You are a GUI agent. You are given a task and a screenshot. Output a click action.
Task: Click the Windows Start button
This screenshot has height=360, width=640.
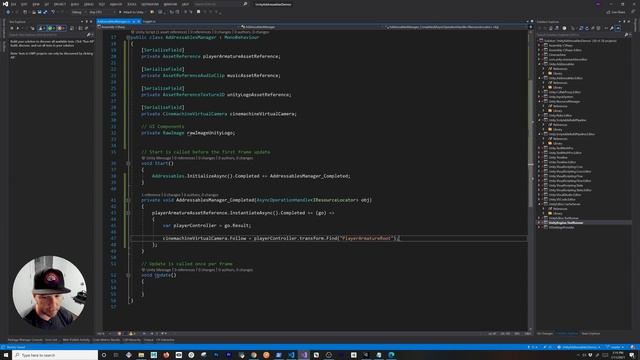(6, 355)
